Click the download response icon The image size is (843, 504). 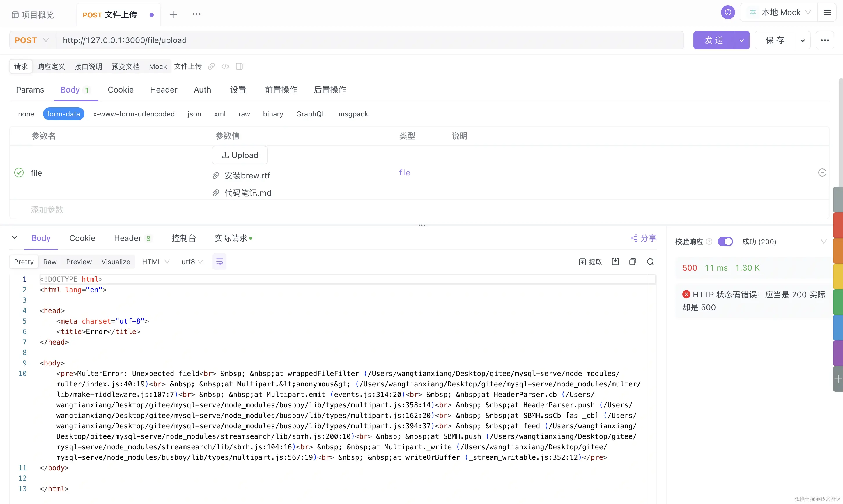click(615, 262)
